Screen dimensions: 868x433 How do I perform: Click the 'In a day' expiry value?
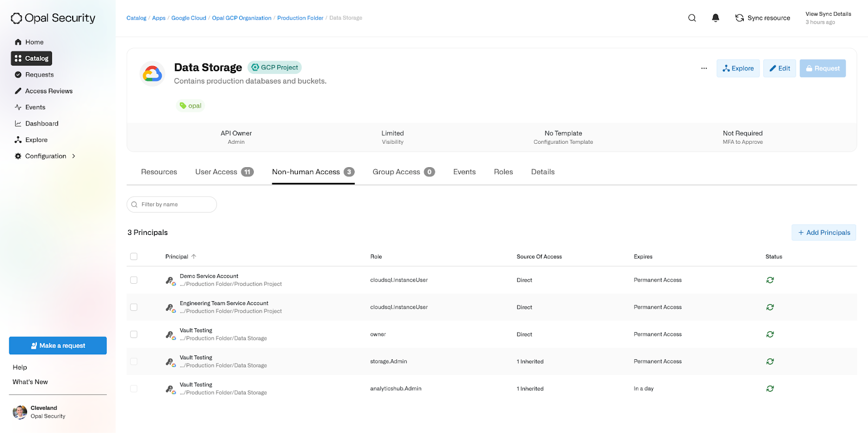coord(643,389)
